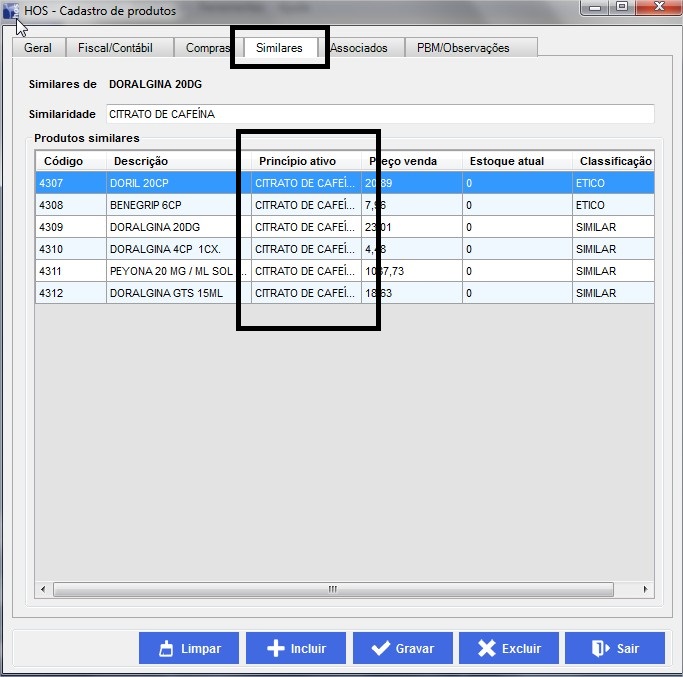Open the Geral tab
The width and height of the screenshot is (683, 677).
(x=38, y=48)
